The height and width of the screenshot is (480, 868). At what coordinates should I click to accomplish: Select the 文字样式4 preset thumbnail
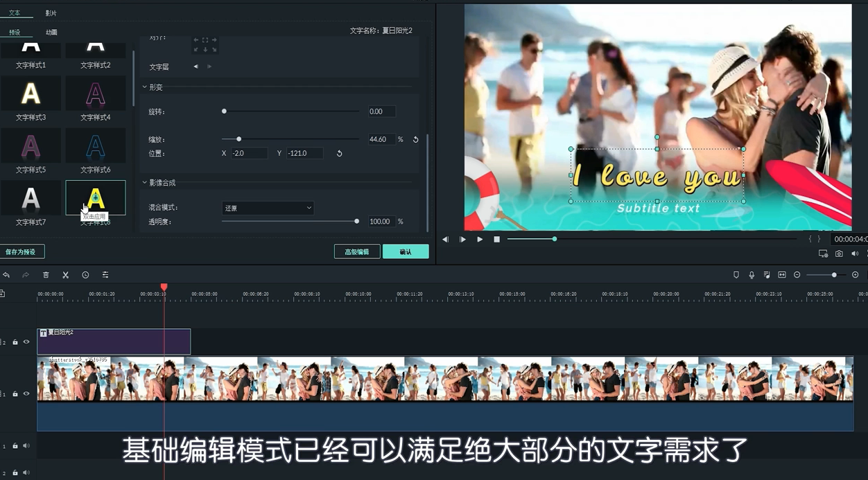(95, 94)
